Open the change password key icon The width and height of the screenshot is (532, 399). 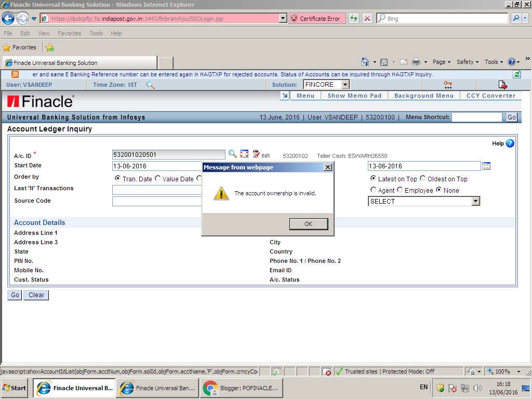coord(448,84)
